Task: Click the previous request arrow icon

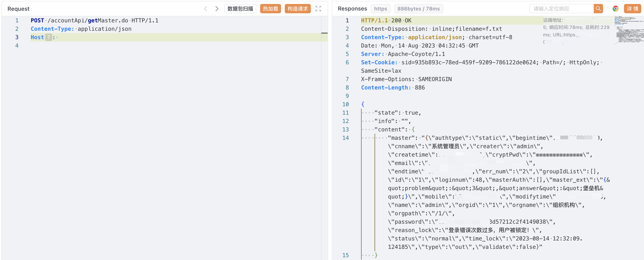Action: pos(205,9)
